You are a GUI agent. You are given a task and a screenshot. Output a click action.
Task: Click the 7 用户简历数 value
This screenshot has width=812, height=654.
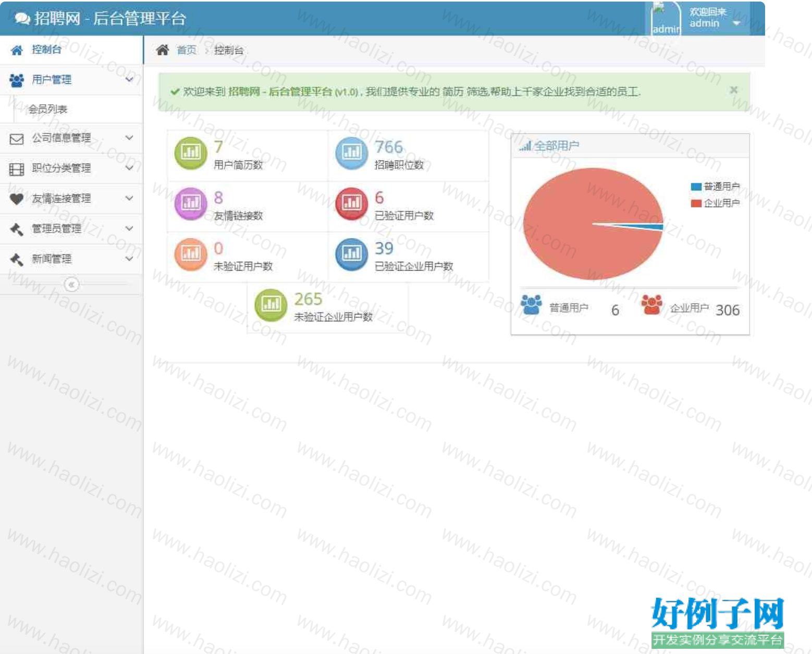[x=218, y=147]
